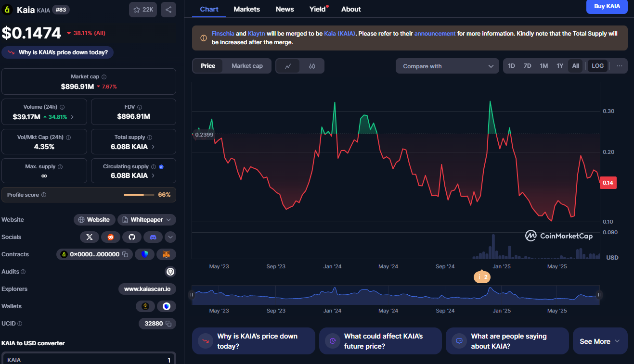Screen dimensions: 634x364
Task: Open the Markets tab
Action: 246,9
